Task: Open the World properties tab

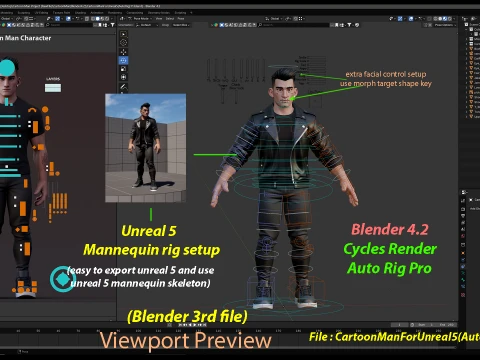Action: [463, 236]
